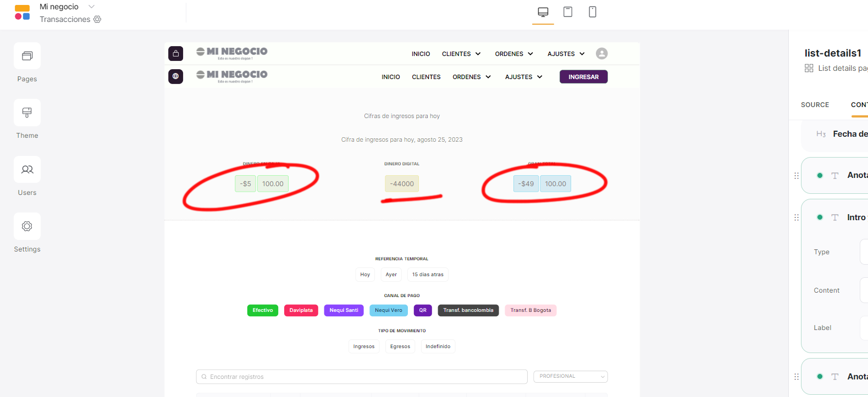The image size is (868, 397).
Task: Click the list-details1 title
Action: tap(833, 53)
